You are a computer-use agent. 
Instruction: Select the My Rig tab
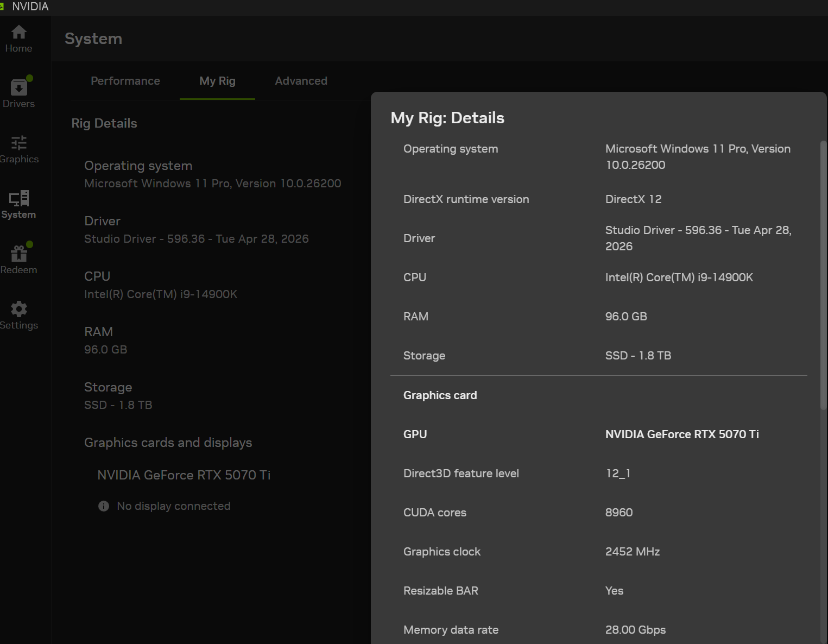coord(217,81)
